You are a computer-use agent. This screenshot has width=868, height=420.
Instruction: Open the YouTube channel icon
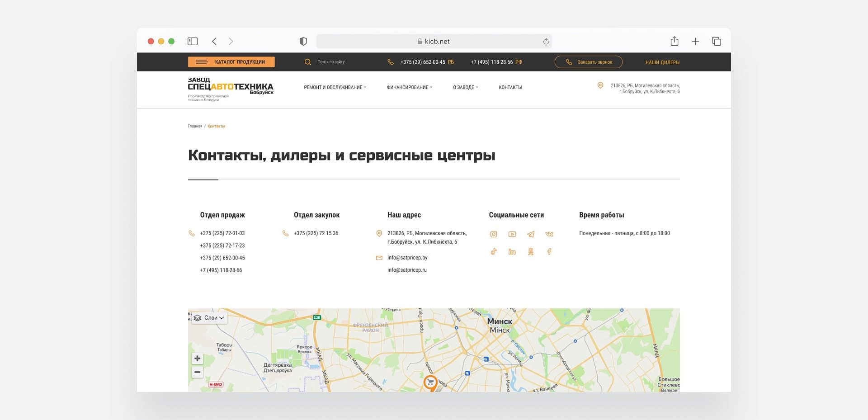pos(512,234)
